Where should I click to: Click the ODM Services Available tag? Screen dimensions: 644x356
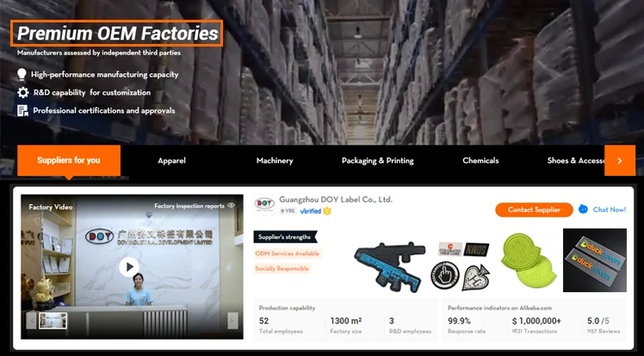click(287, 253)
